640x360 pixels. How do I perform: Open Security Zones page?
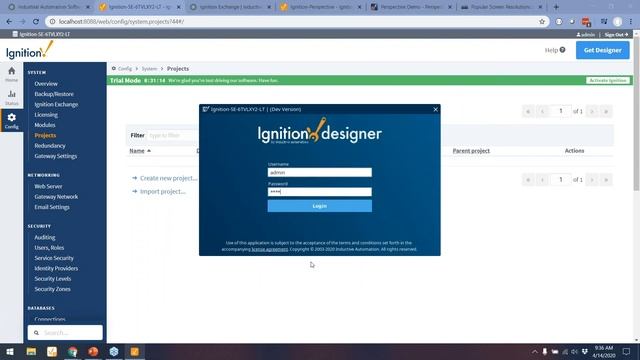[x=52, y=289]
